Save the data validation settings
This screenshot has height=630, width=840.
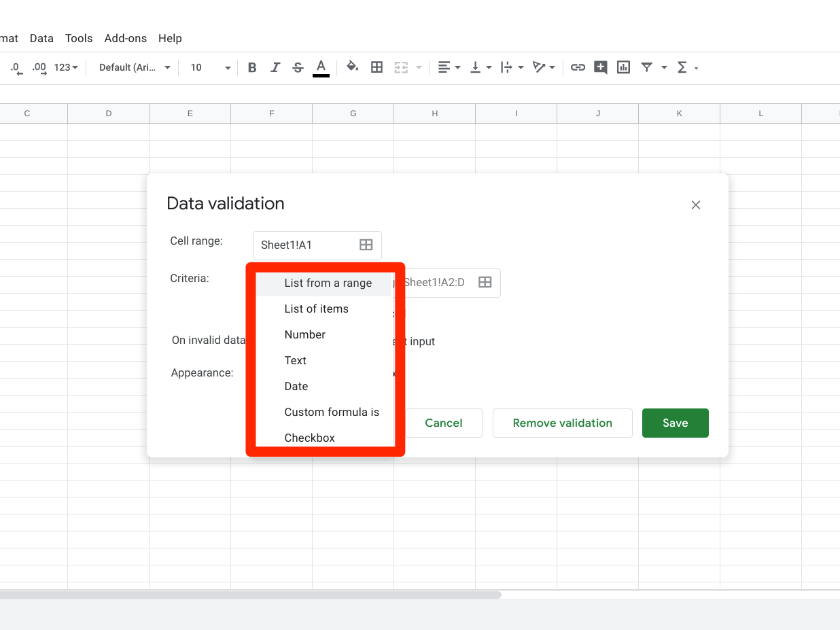pyautogui.click(x=676, y=423)
